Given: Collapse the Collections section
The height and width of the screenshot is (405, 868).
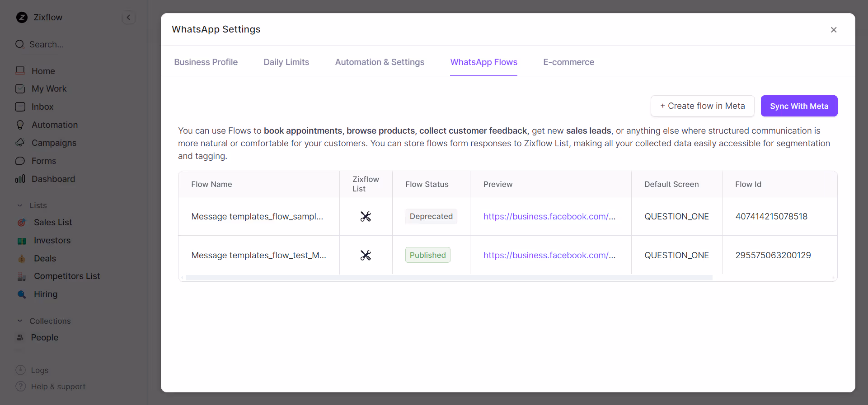Looking at the screenshot, I should (20, 321).
